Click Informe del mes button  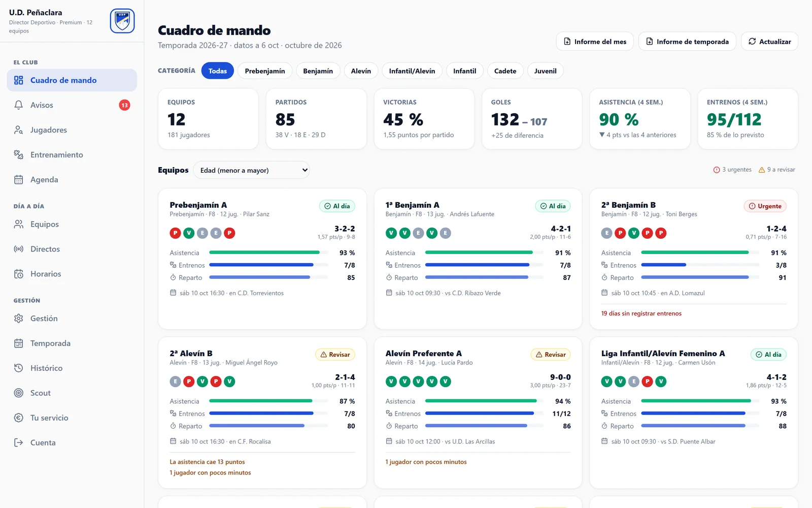tap(595, 42)
